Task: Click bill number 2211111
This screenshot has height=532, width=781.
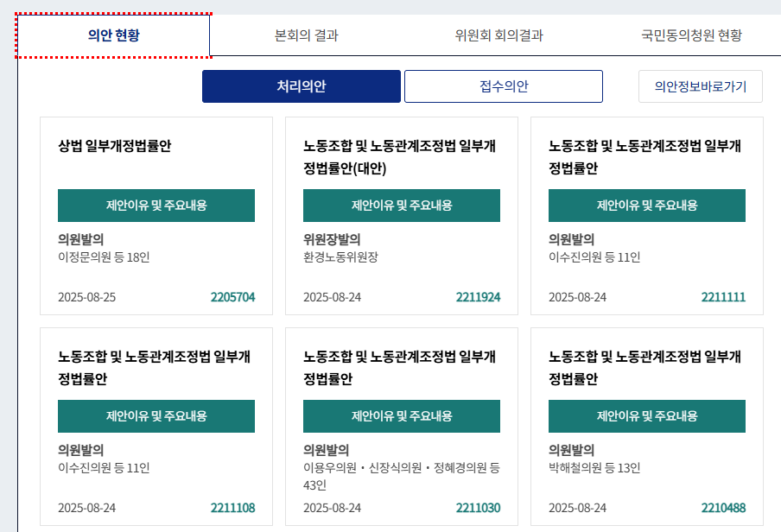Action: 723,297
